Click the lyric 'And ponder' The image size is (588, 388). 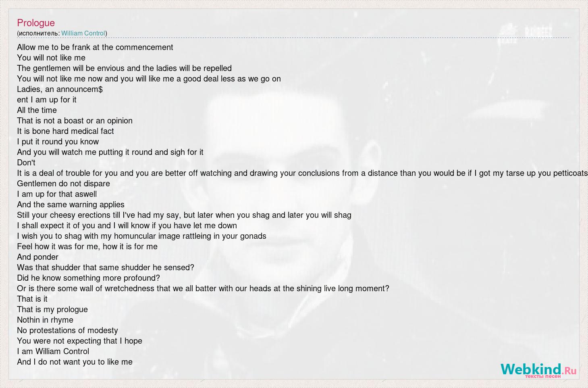pos(37,257)
